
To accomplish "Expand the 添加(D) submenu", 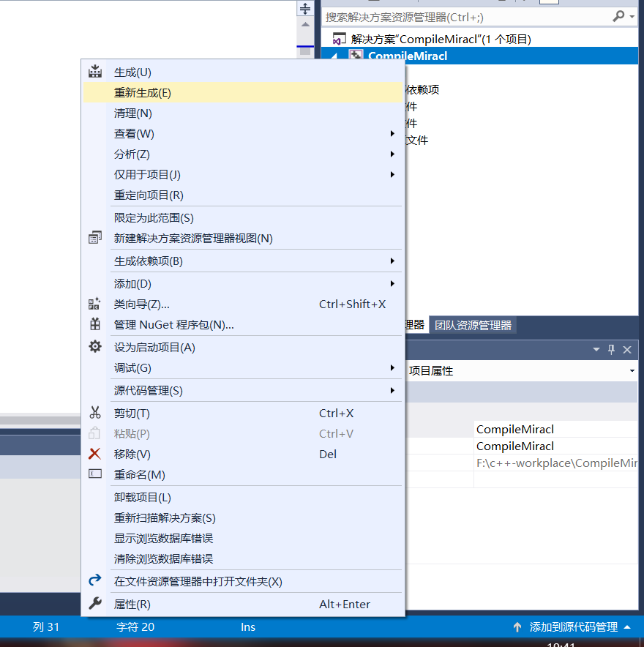I will click(242, 284).
